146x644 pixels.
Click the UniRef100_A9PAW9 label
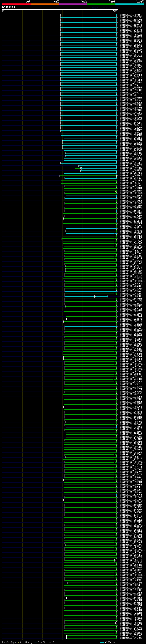(131, 168)
